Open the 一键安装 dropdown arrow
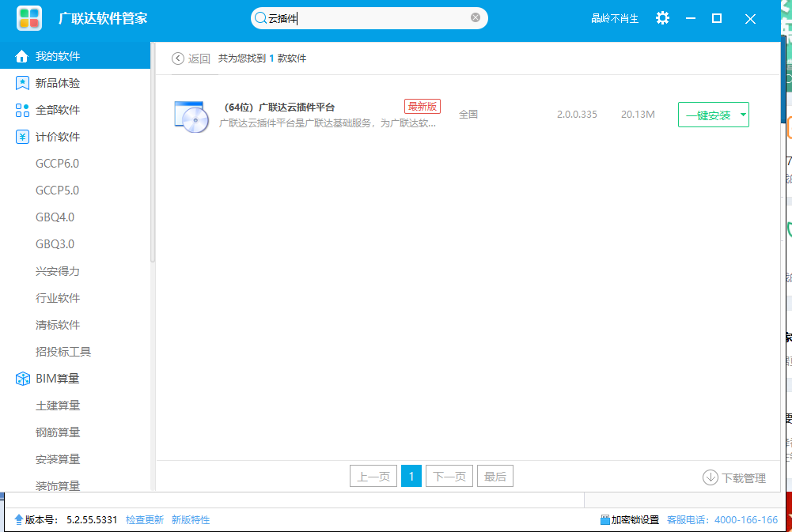Screen dimensions: 792x532 (x=743, y=115)
